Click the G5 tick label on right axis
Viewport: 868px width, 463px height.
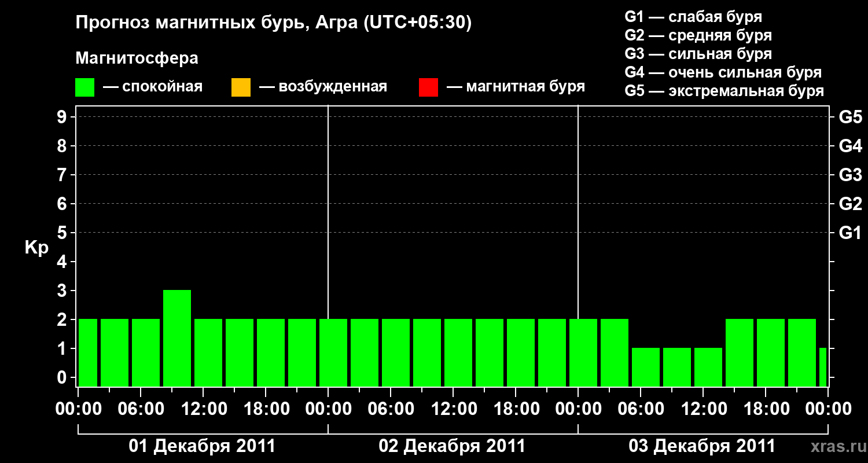tap(850, 117)
